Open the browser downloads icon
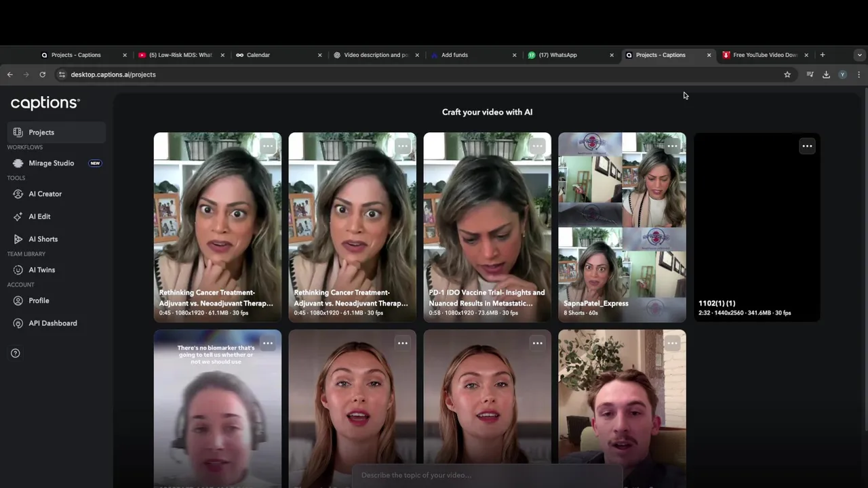Image resolution: width=868 pixels, height=488 pixels. (826, 75)
